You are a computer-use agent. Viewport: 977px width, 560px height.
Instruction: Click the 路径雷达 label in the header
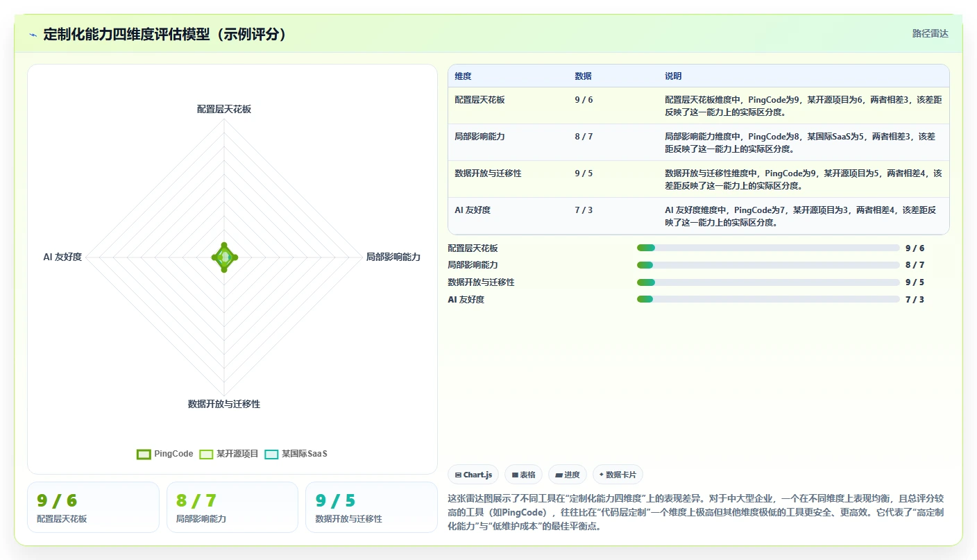click(930, 34)
